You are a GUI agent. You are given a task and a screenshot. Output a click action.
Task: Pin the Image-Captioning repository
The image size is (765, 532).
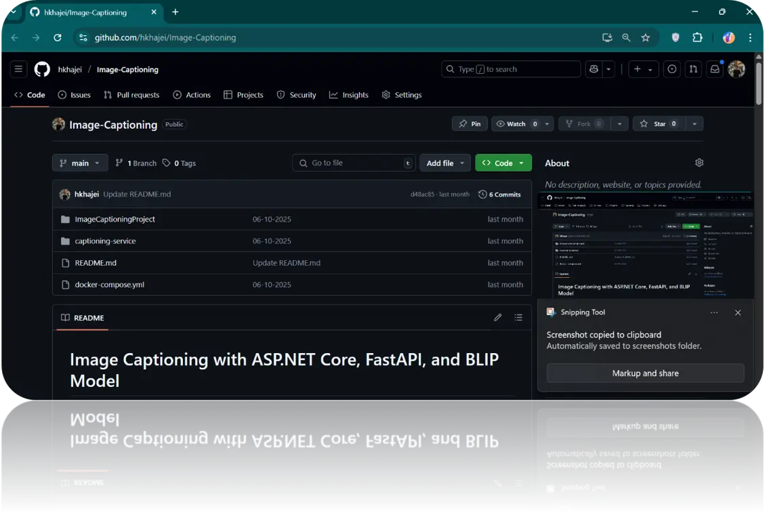click(x=470, y=124)
